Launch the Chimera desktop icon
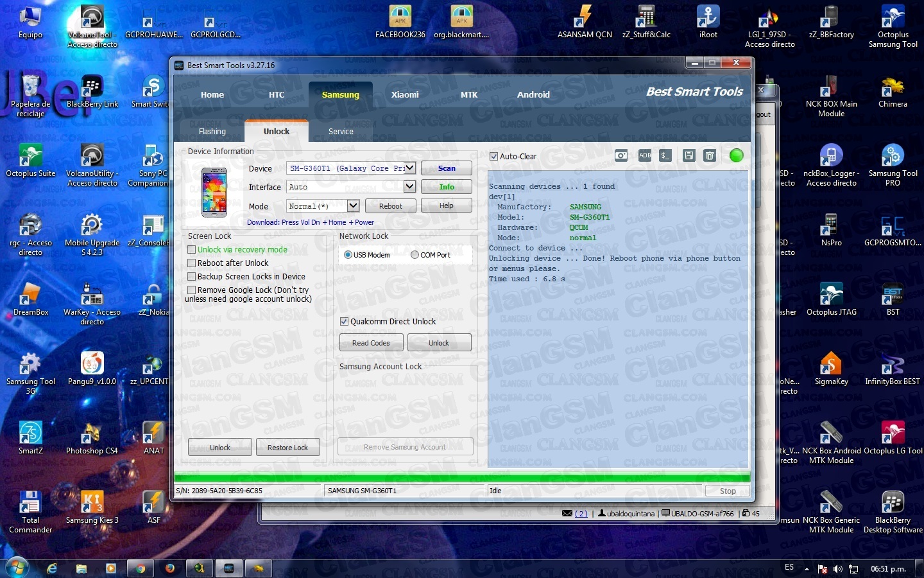 click(893, 92)
